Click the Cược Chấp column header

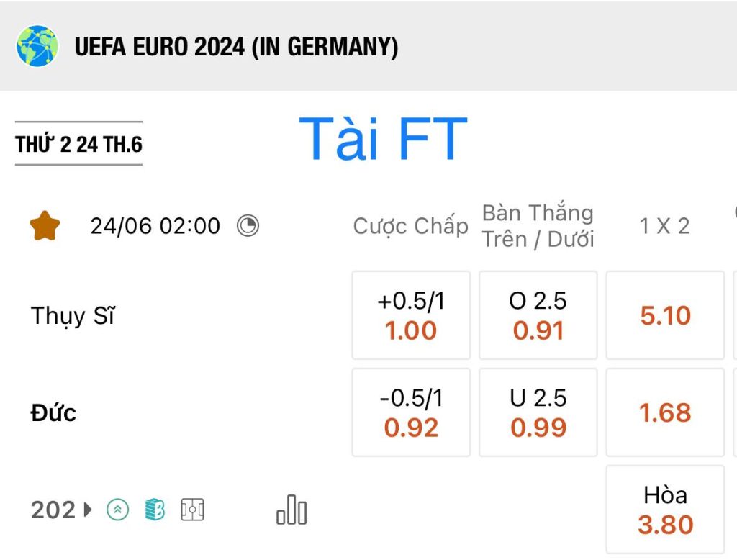pos(410,226)
